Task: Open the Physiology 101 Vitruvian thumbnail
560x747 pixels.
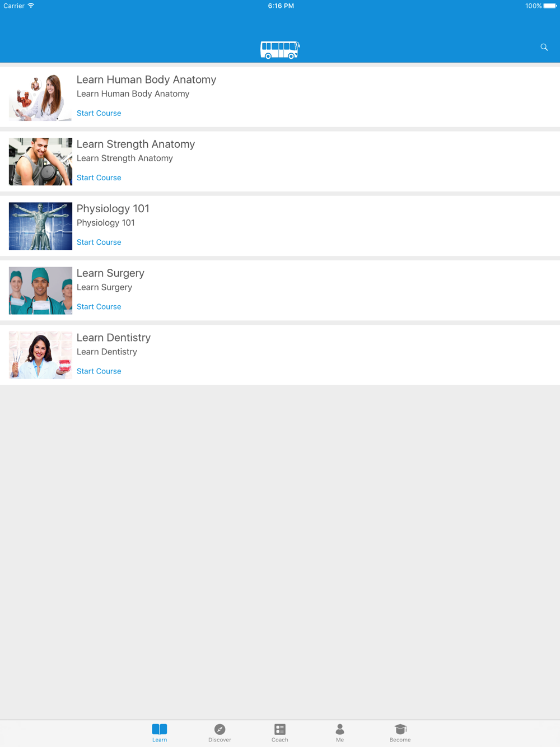Action: coord(40,226)
